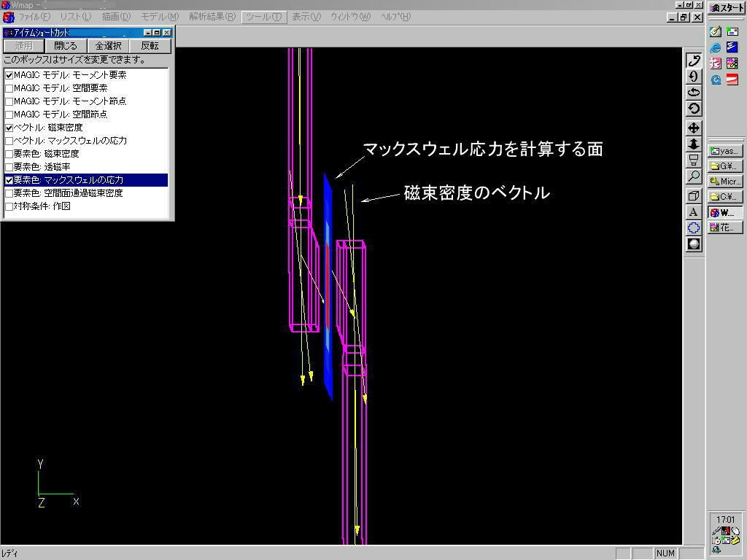The image size is (747, 560).
Task: Click the pencil desktop quick launch icon
Action: (715, 32)
